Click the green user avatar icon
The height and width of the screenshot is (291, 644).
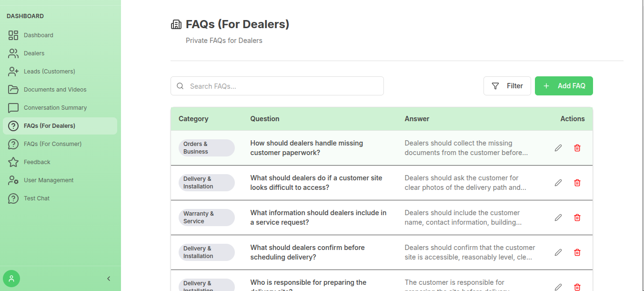tap(11, 279)
